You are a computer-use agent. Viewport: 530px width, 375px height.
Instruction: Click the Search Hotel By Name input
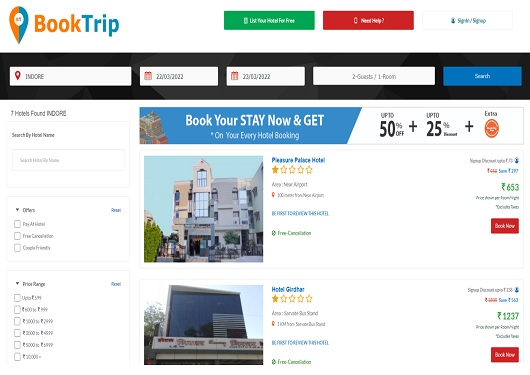[68, 160]
